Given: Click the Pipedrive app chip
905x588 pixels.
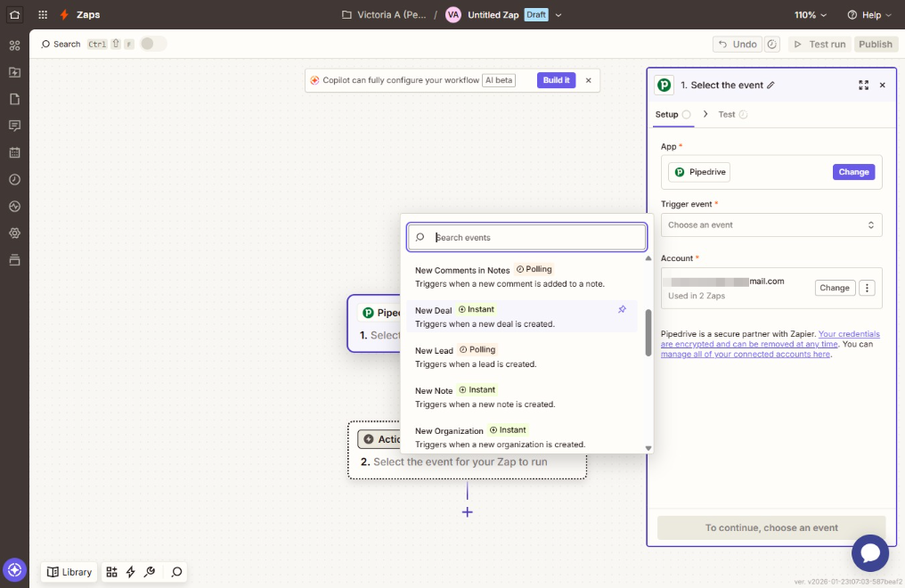Looking at the screenshot, I should pyautogui.click(x=699, y=172).
